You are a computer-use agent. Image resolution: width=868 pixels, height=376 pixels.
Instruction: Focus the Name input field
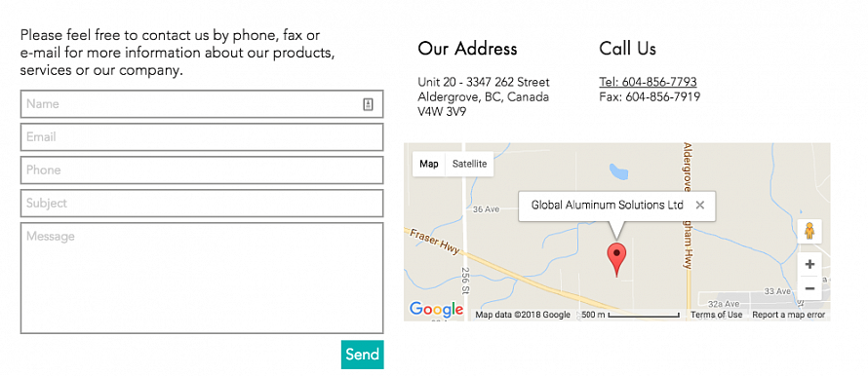point(202,104)
